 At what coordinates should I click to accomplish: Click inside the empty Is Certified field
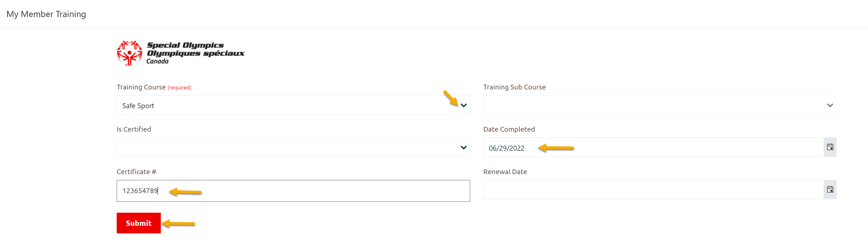click(293, 147)
